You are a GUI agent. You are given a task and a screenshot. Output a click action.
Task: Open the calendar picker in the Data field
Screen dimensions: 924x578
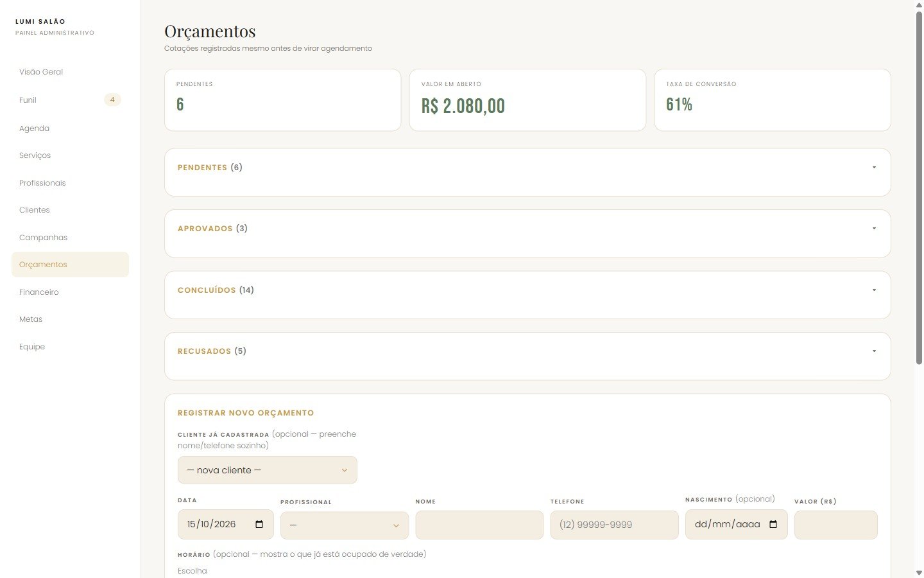[259, 524]
